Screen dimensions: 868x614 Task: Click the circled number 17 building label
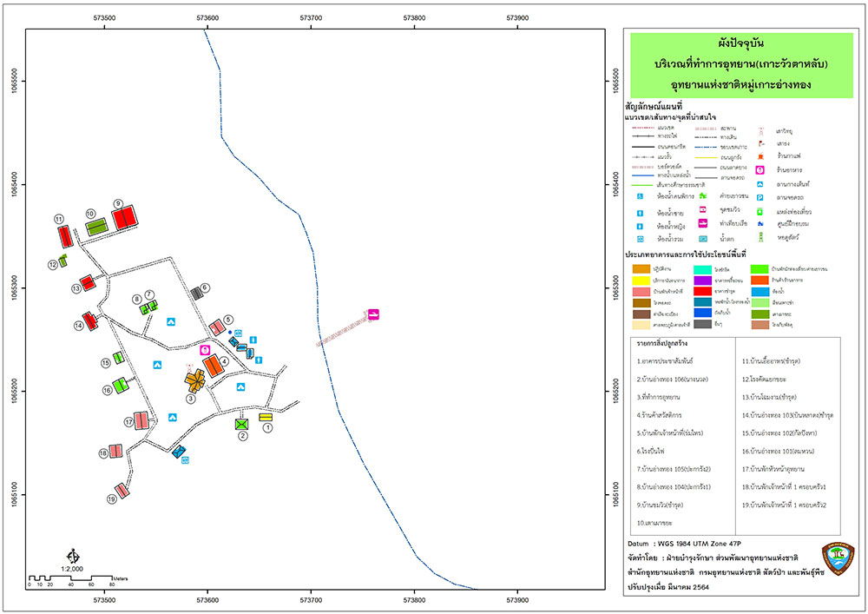click(128, 422)
